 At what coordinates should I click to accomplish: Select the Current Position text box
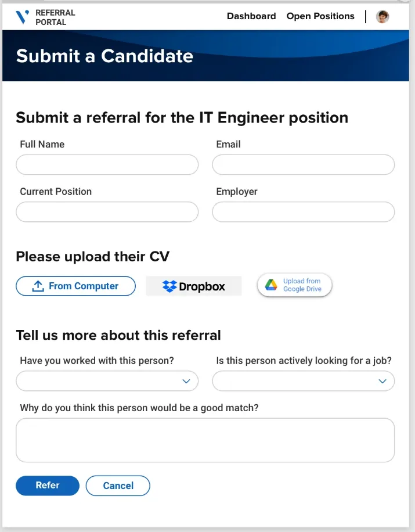pos(107,212)
